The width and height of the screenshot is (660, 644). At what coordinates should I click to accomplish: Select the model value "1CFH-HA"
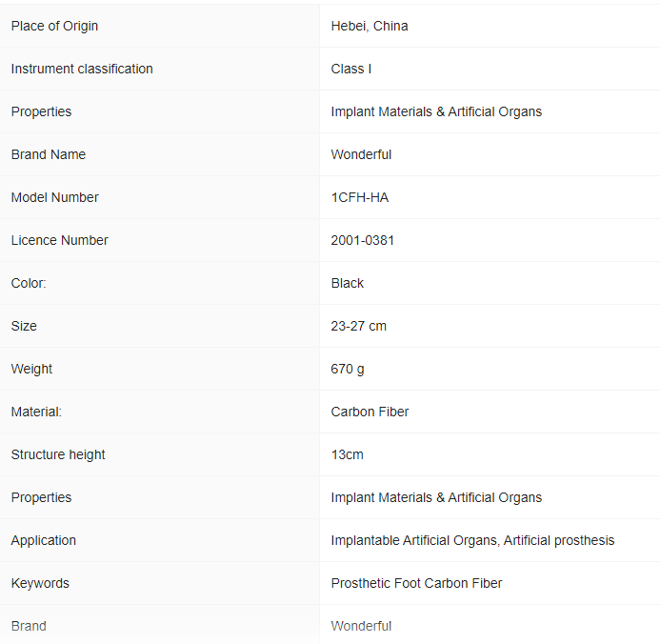(360, 197)
